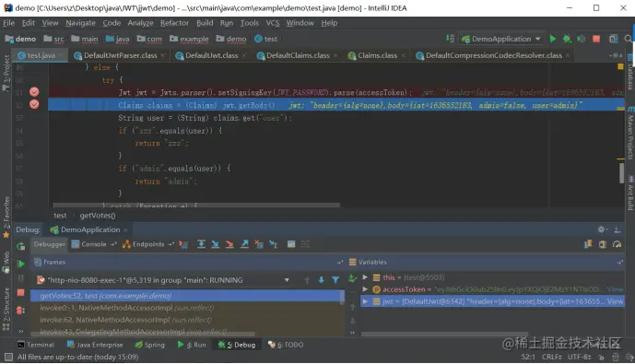Close the DemoApplication debug session tab

tap(125, 230)
